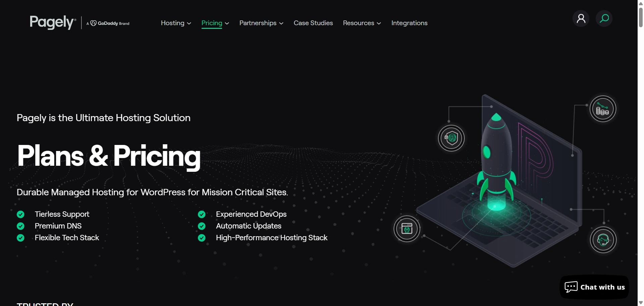
Task: Click the Flexible Tech Stack text
Action: (67, 238)
